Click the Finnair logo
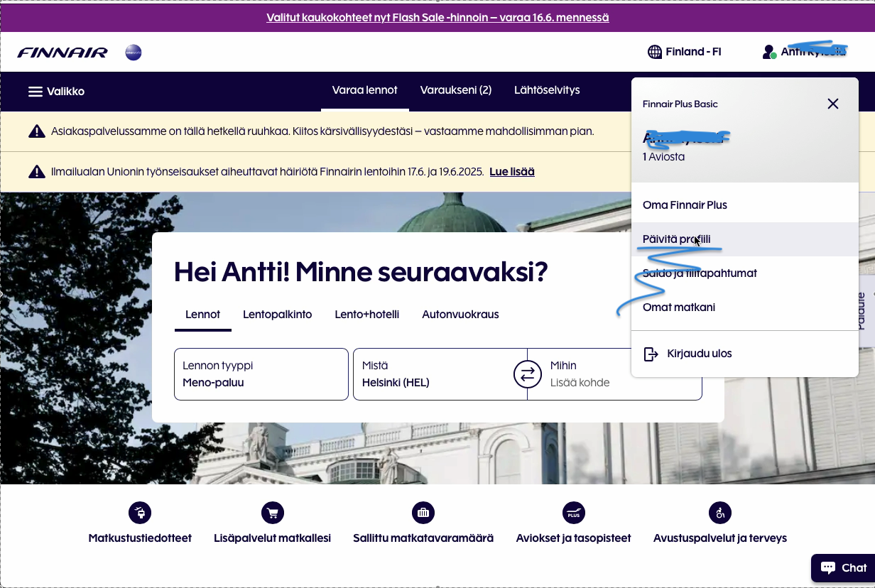 click(x=62, y=53)
